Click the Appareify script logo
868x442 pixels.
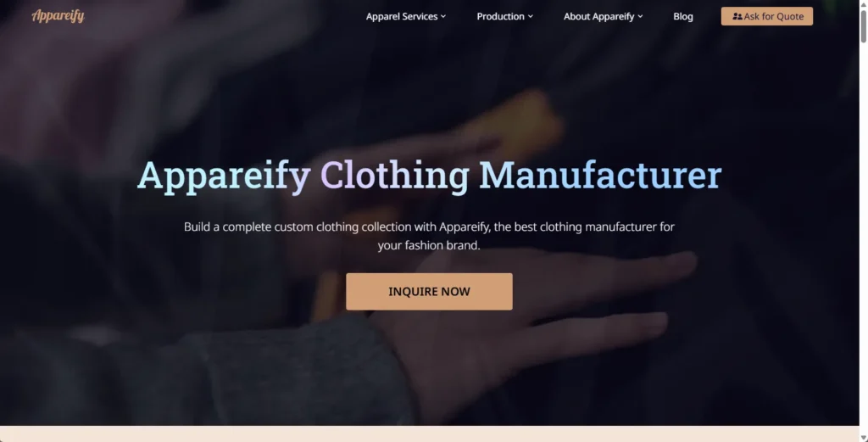pyautogui.click(x=58, y=16)
